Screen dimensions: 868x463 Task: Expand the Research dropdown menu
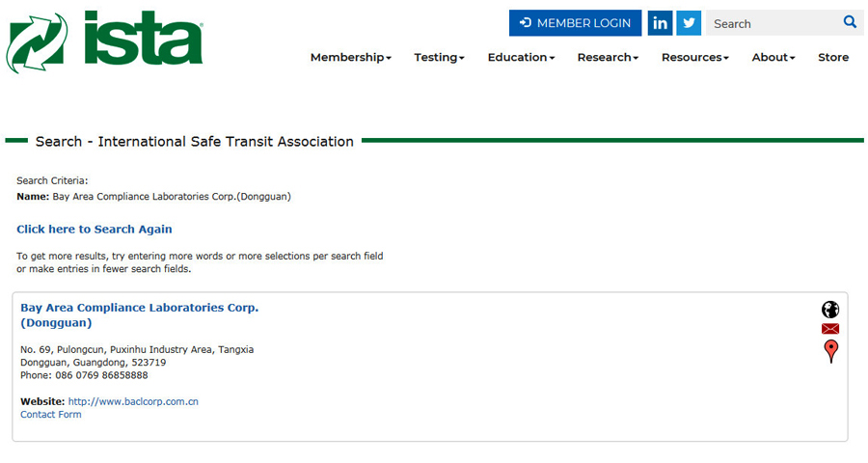pos(608,57)
